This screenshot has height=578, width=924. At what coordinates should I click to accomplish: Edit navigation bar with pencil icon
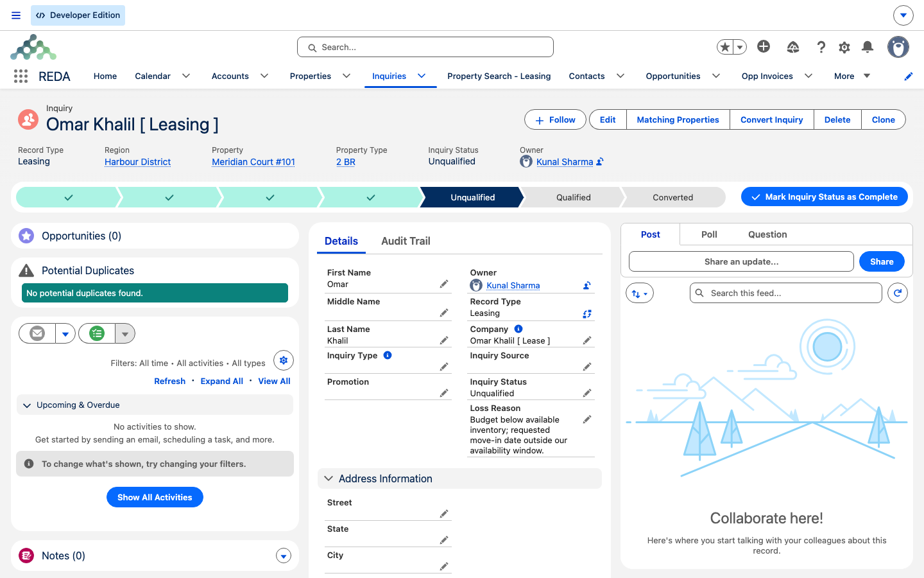[909, 76]
